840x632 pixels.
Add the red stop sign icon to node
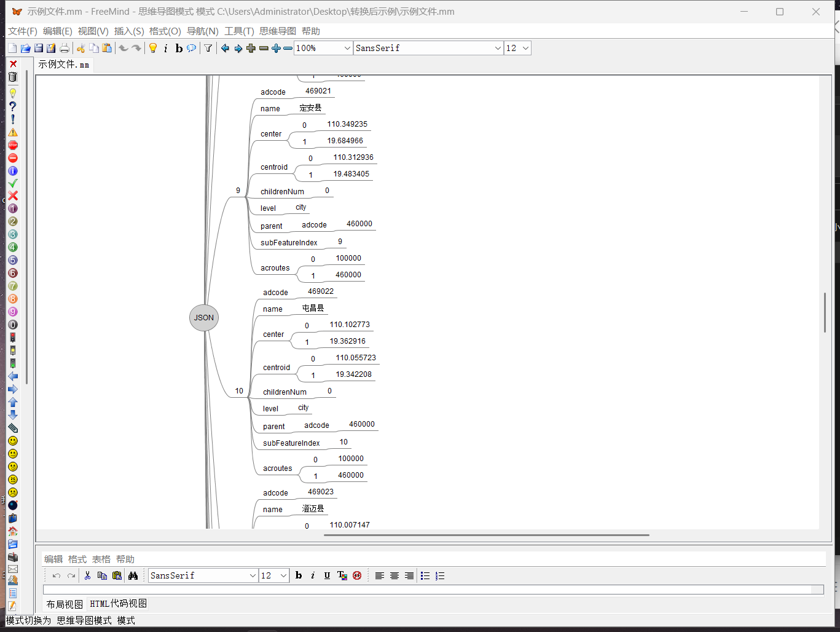(x=12, y=145)
